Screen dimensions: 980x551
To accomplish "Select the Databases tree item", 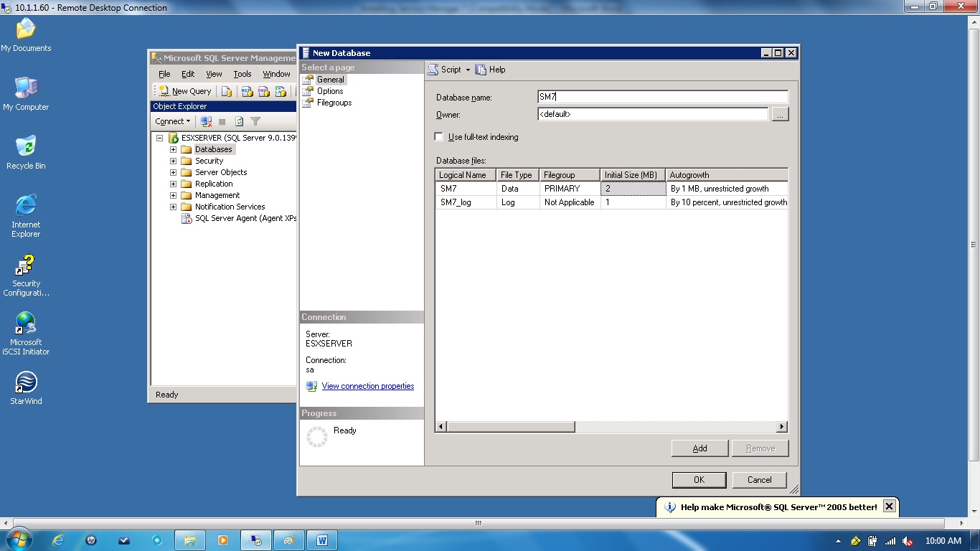I will pyautogui.click(x=214, y=149).
